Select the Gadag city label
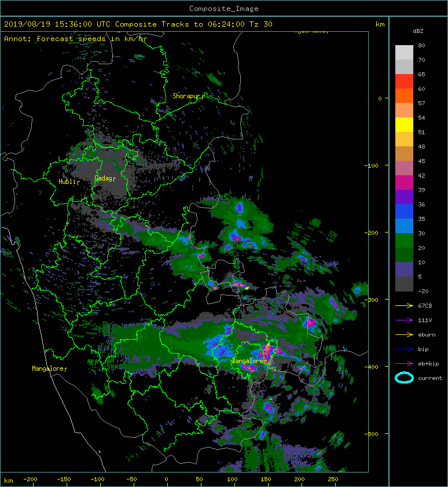Image resolution: width=448 pixels, height=487 pixels. click(103, 178)
